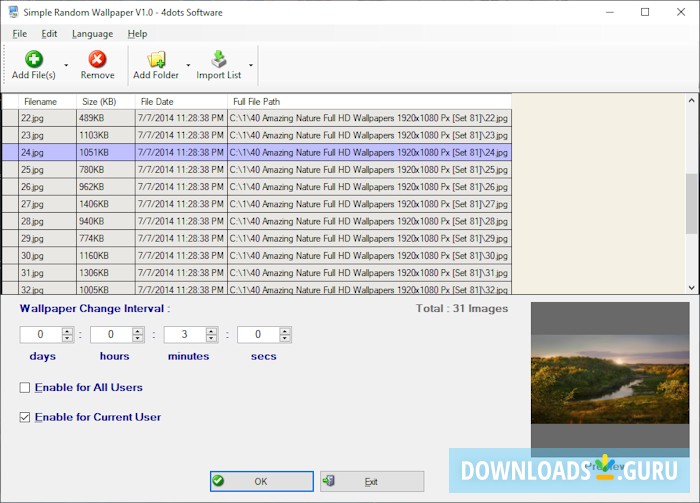Click the Add Folder icon

156,59
